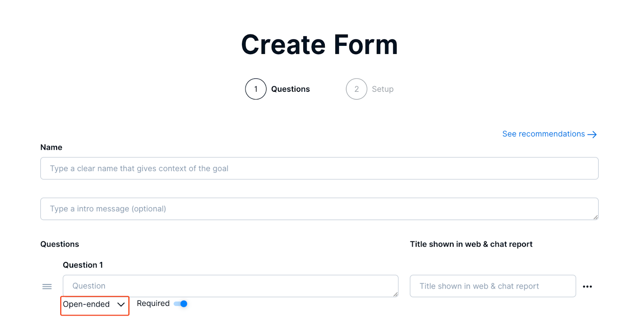Click the Name input field
The image size is (644, 334).
[x=319, y=168]
